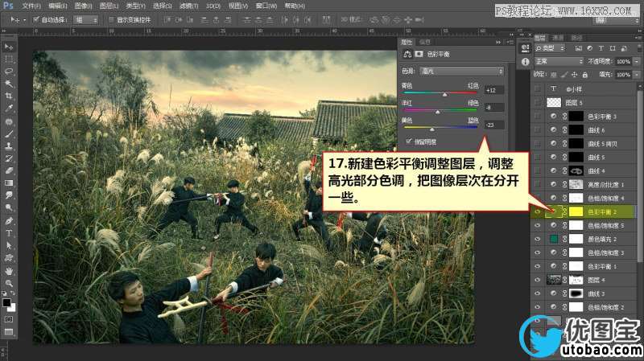The image size is (644, 361).
Task: Select the Zoom tool
Action: coord(9,284)
